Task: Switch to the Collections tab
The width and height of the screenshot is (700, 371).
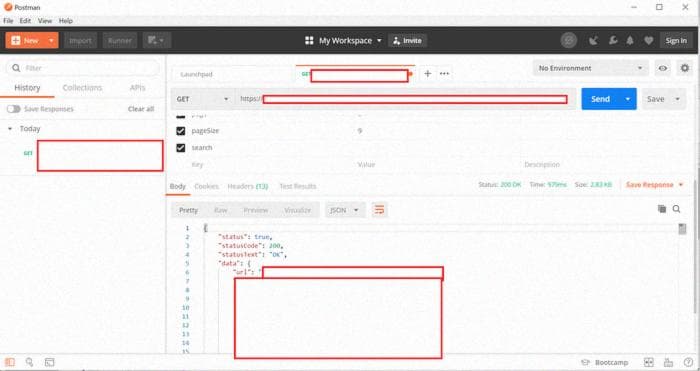Action: click(82, 88)
